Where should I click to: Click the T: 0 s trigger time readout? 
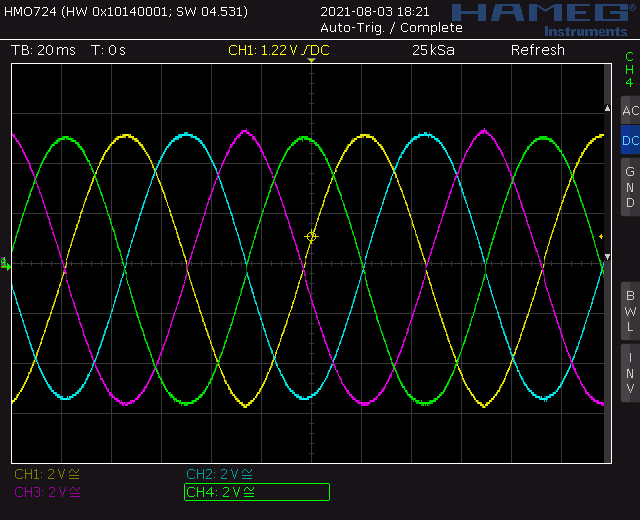tap(108, 50)
